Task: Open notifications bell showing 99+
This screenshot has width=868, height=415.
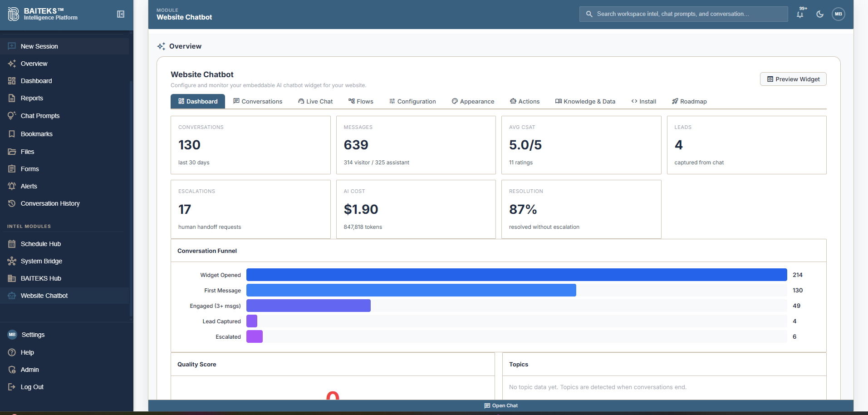Action: [x=800, y=14]
